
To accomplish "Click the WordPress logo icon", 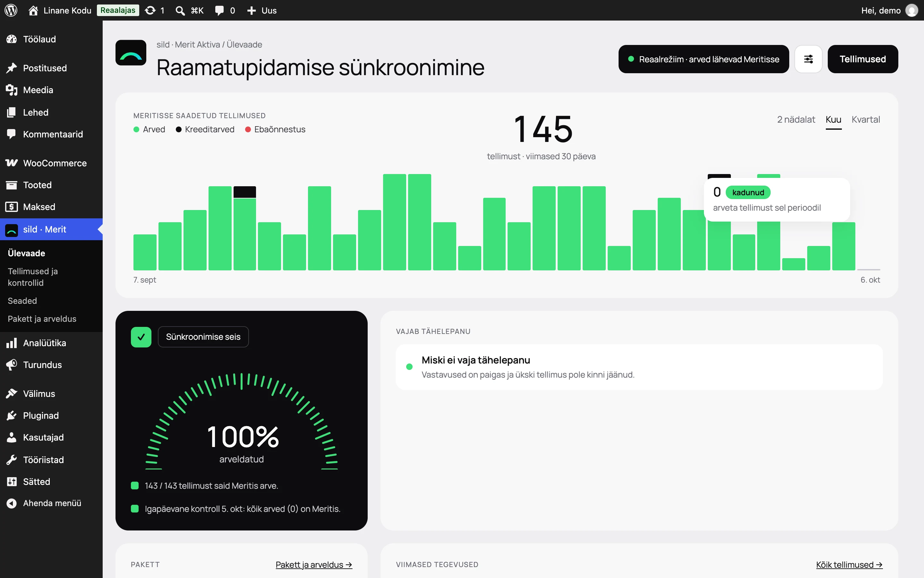I will click(x=11, y=10).
